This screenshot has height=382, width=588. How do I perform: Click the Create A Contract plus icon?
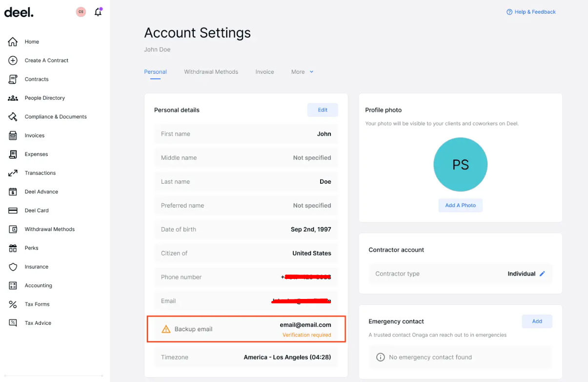(x=13, y=61)
